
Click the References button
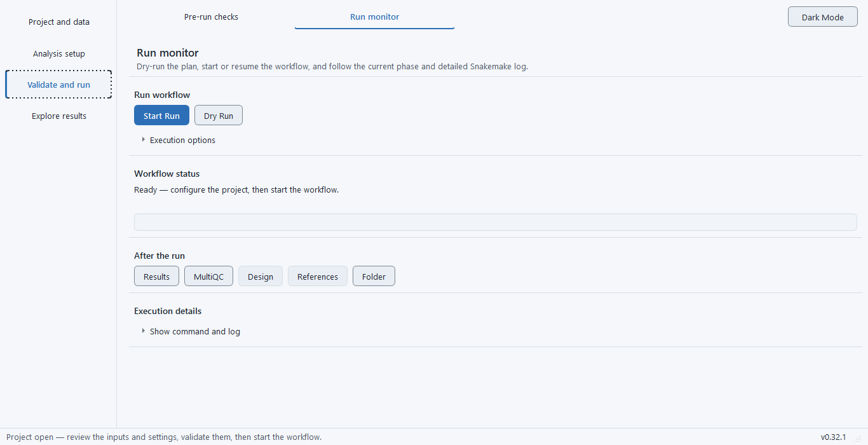click(x=318, y=277)
